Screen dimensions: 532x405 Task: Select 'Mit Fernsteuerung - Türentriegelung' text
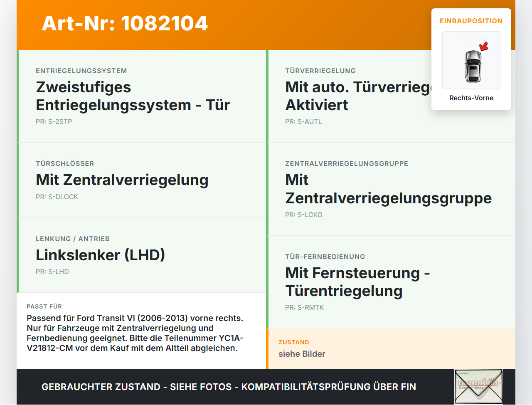pos(357,282)
